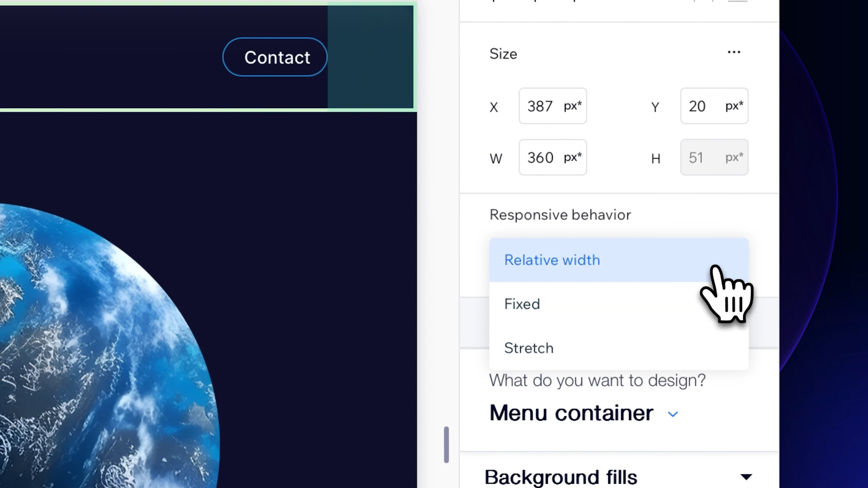The height and width of the screenshot is (488, 868).
Task: Change the px* unit for X
Action: (573, 106)
